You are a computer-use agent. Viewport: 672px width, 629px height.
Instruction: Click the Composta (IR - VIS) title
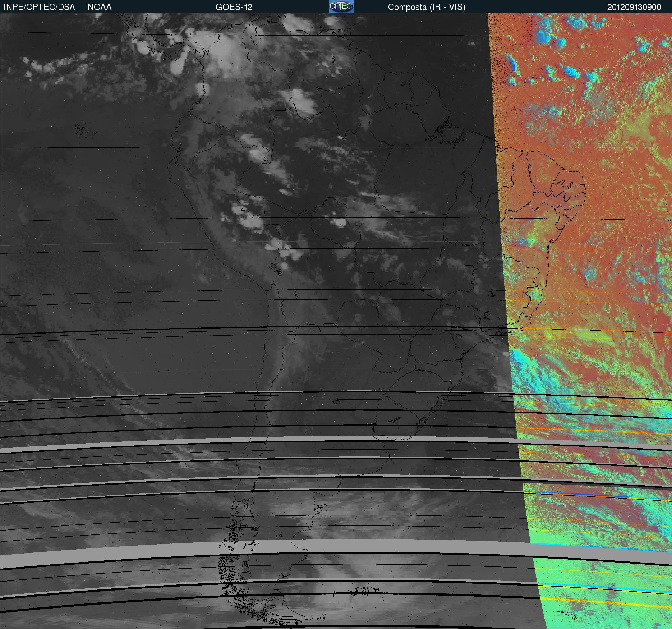point(427,7)
